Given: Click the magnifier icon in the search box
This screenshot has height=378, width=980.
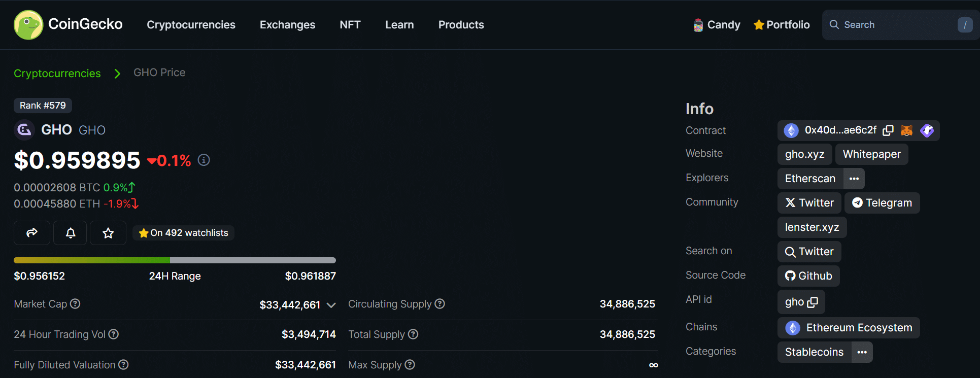Looking at the screenshot, I should click(x=834, y=24).
